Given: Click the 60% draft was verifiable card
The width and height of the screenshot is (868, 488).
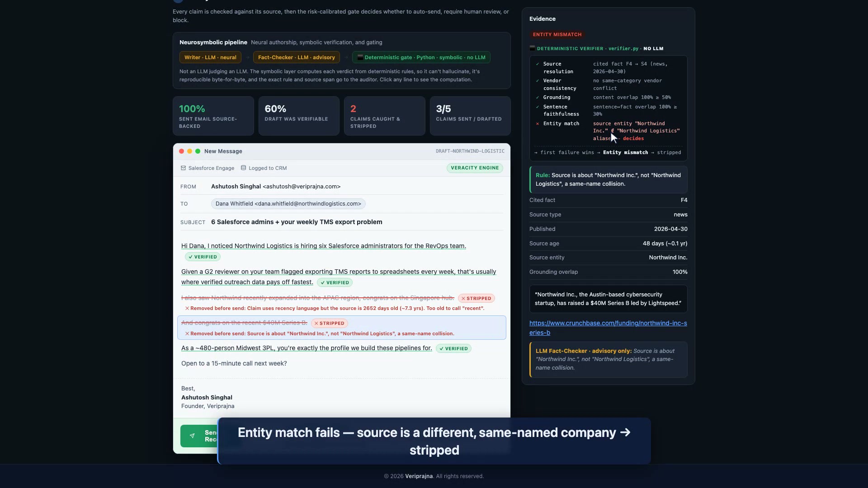Looking at the screenshot, I should [299, 116].
